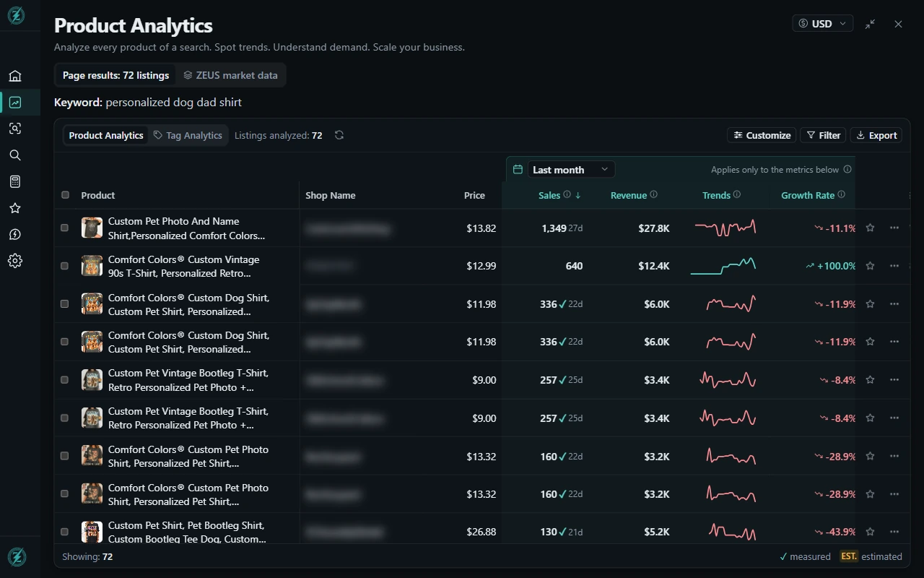This screenshot has height=578, width=924.
Task: Click the magnifier search sidebar icon
Action: 15,155
